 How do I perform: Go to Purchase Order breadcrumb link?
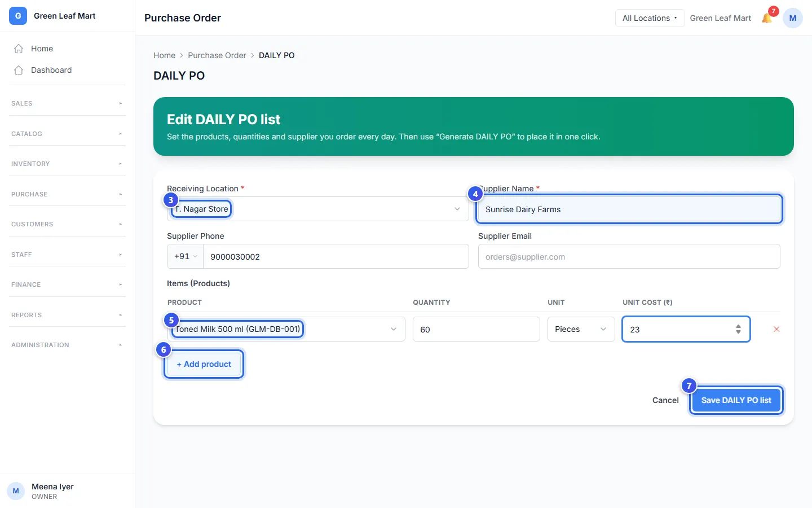click(217, 55)
